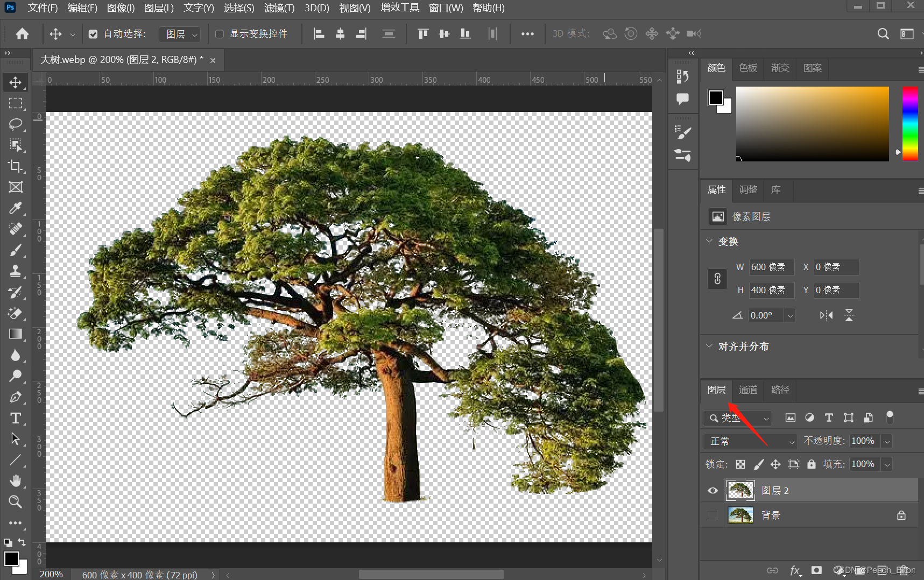This screenshot has width=924, height=580.
Task: Open more align options button
Action: (x=527, y=34)
